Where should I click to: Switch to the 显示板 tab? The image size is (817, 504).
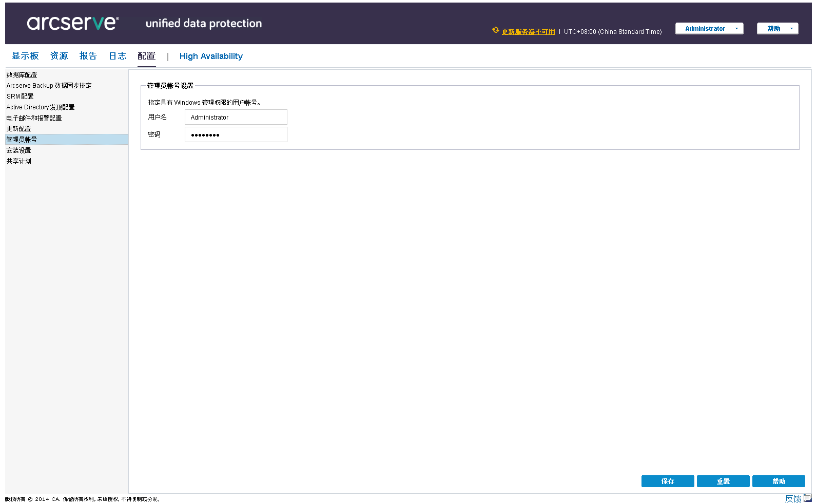[25, 56]
